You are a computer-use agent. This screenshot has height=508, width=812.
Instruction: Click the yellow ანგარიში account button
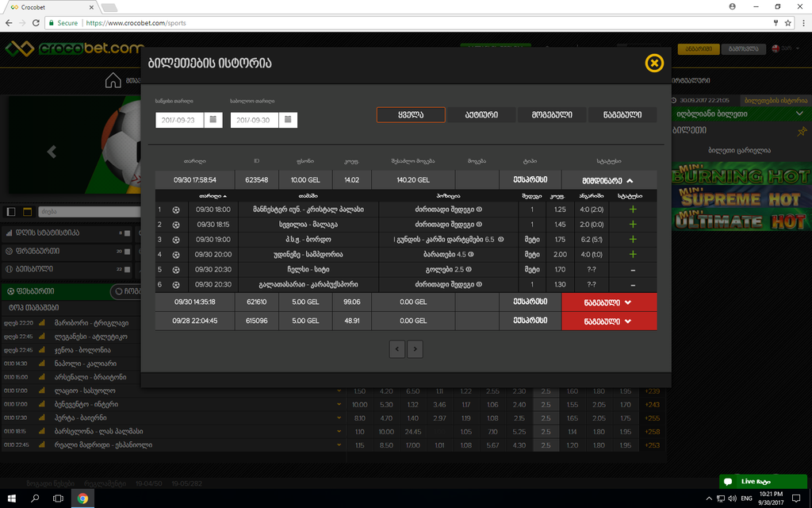(x=699, y=48)
